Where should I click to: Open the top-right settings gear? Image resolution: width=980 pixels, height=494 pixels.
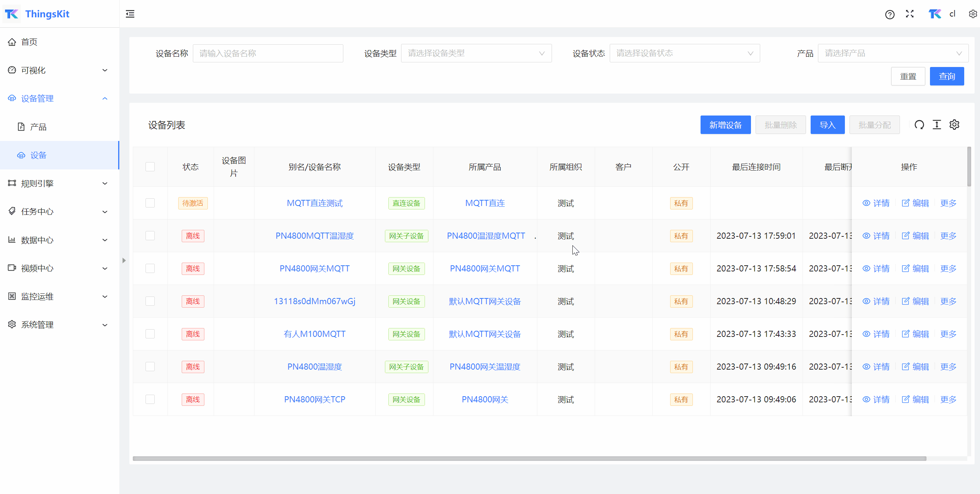(973, 14)
